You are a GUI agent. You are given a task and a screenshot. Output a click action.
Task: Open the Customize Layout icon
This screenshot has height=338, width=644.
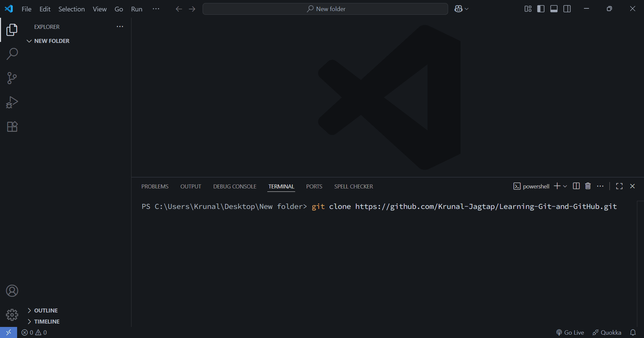(528, 9)
